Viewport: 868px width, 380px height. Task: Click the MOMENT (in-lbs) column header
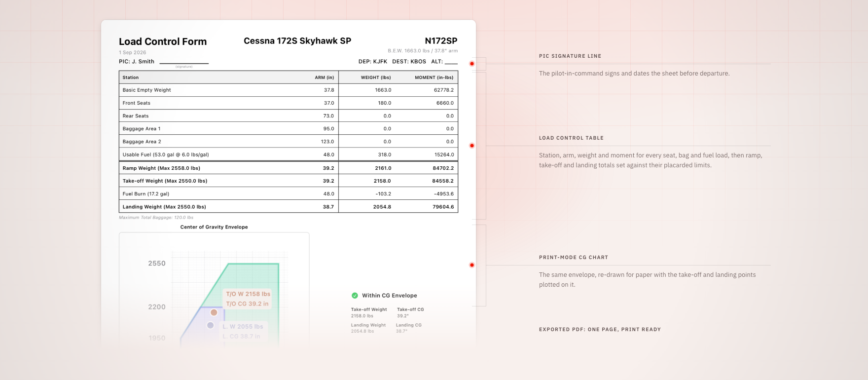pyautogui.click(x=434, y=77)
